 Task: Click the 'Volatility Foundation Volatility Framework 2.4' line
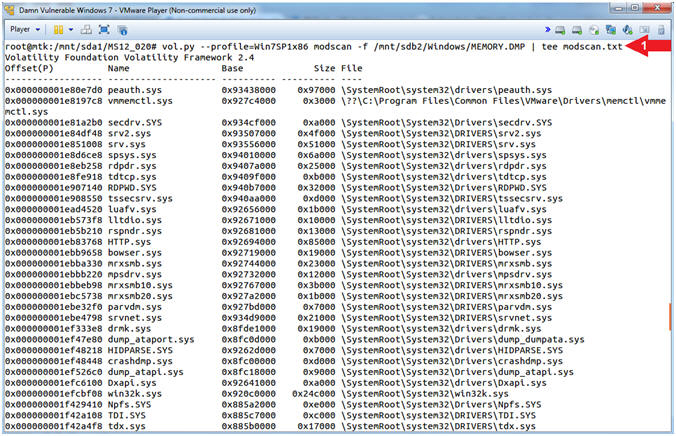[x=129, y=57]
